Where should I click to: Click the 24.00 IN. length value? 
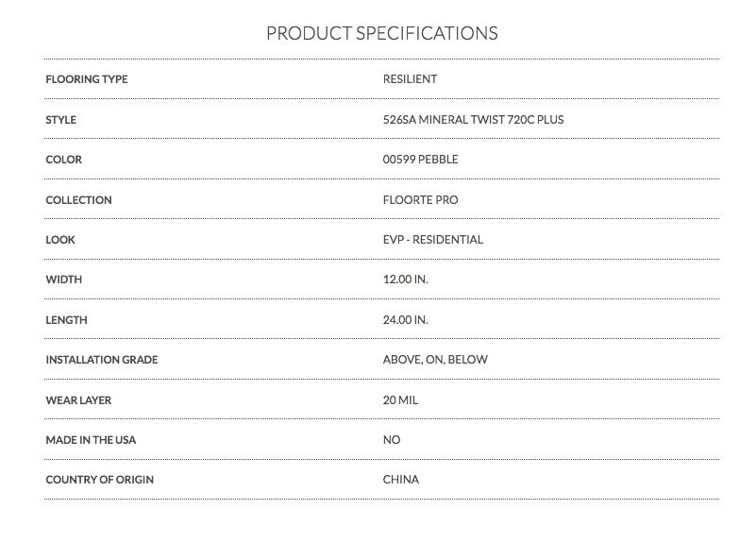pyautogui.click(x=406, y=320)
